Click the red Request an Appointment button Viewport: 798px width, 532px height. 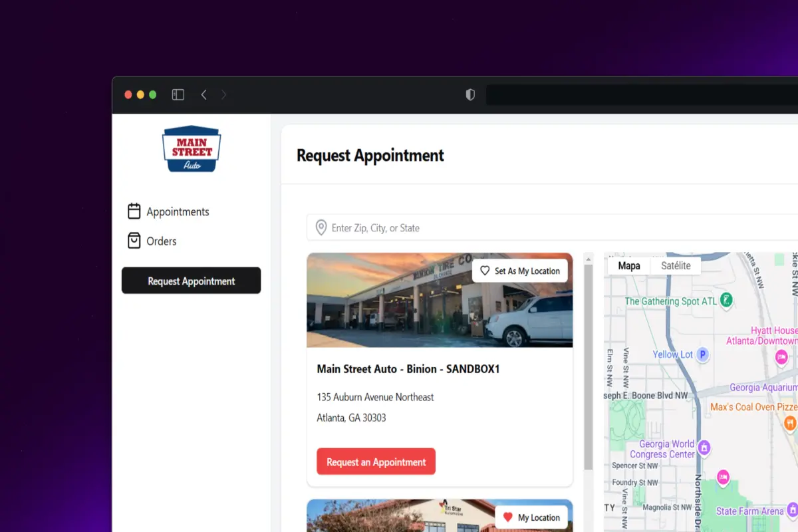[x=376, y=462]
